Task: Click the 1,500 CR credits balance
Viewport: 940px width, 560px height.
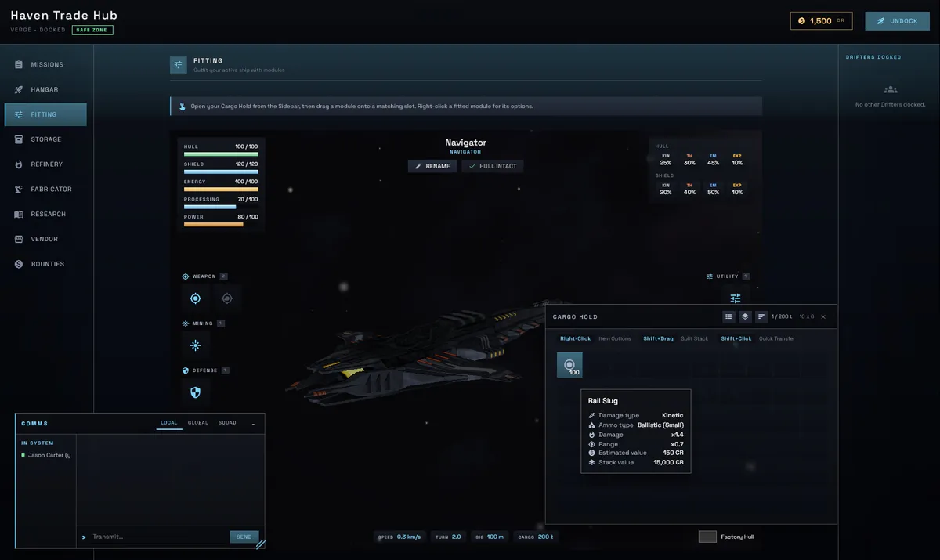Action: [x=822, y=21]
